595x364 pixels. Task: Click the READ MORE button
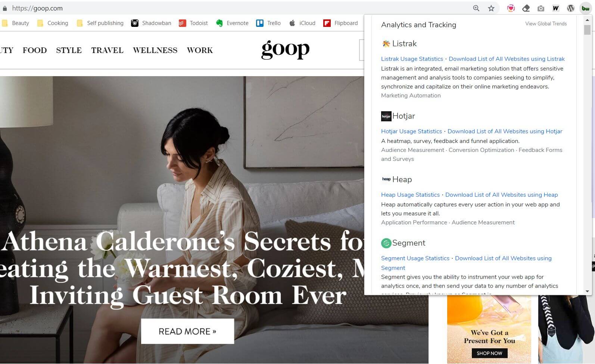(187, 331)
